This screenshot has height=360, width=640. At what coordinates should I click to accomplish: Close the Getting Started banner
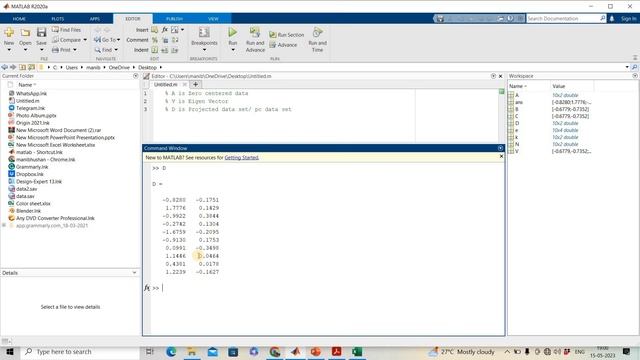[x=501, y=156]
